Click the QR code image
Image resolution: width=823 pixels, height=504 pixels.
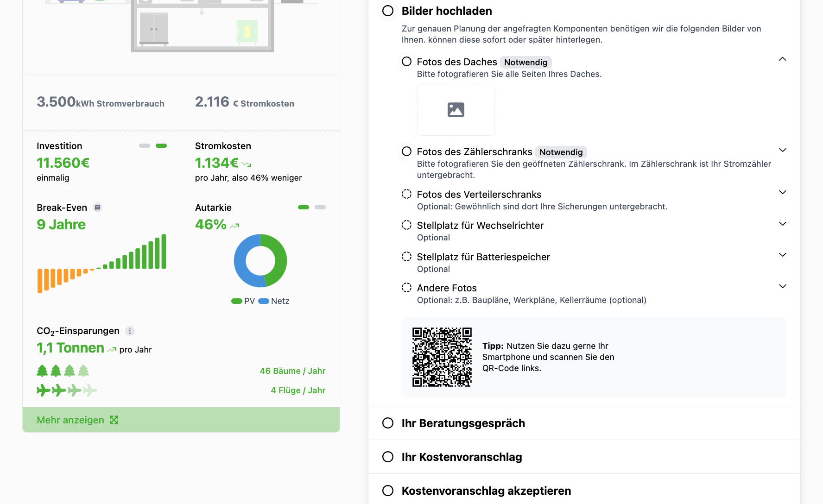pos(442,357)
